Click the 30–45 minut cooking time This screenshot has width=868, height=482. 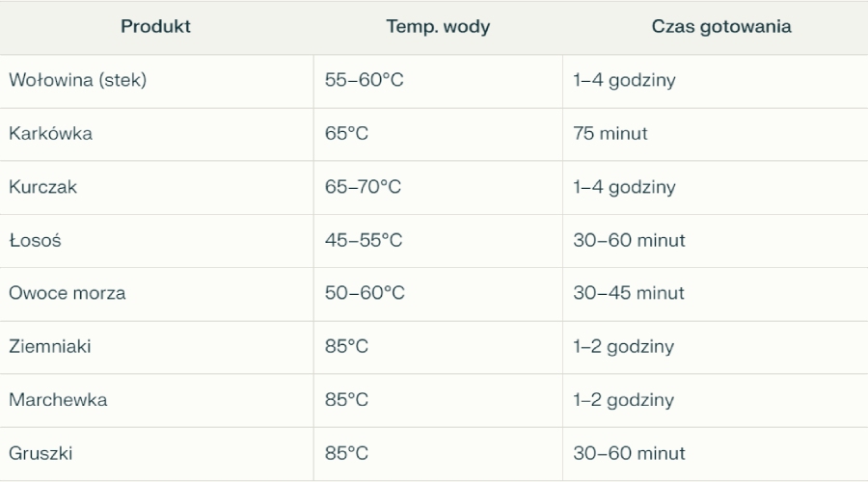pos(629,293)
